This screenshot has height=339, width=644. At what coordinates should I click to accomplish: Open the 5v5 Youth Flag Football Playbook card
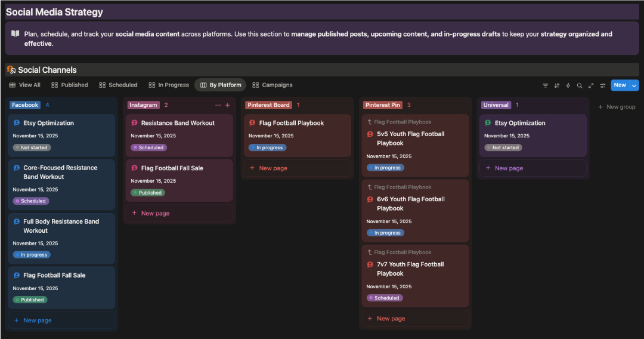[410, 138]
